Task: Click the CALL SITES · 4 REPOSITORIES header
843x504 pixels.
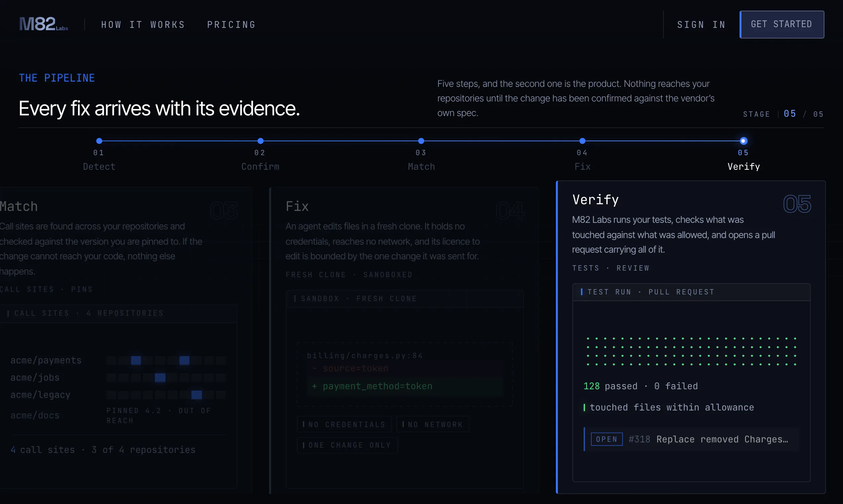Action: pyautogui.click(x=118, y=313)
